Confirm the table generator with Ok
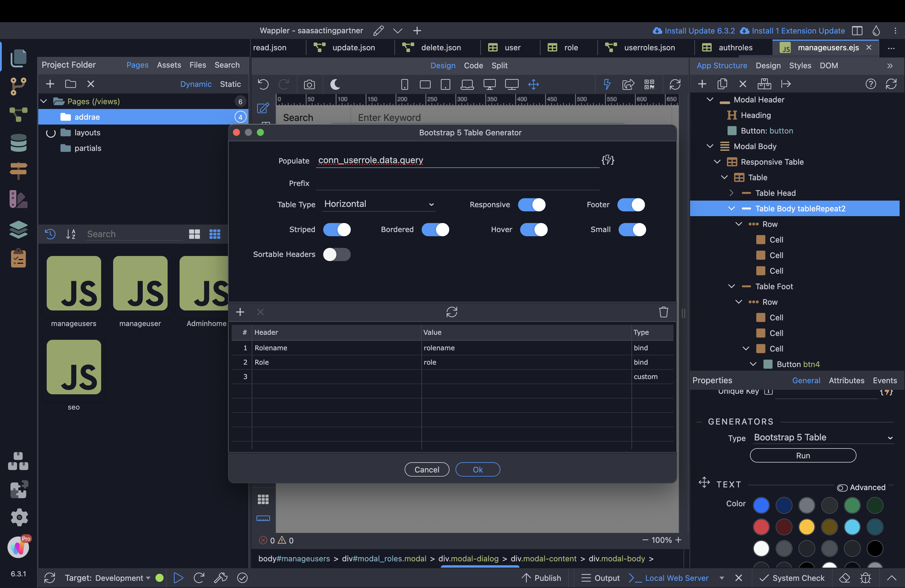This screenshot has height=588, width=905. (x=478, y=469)
